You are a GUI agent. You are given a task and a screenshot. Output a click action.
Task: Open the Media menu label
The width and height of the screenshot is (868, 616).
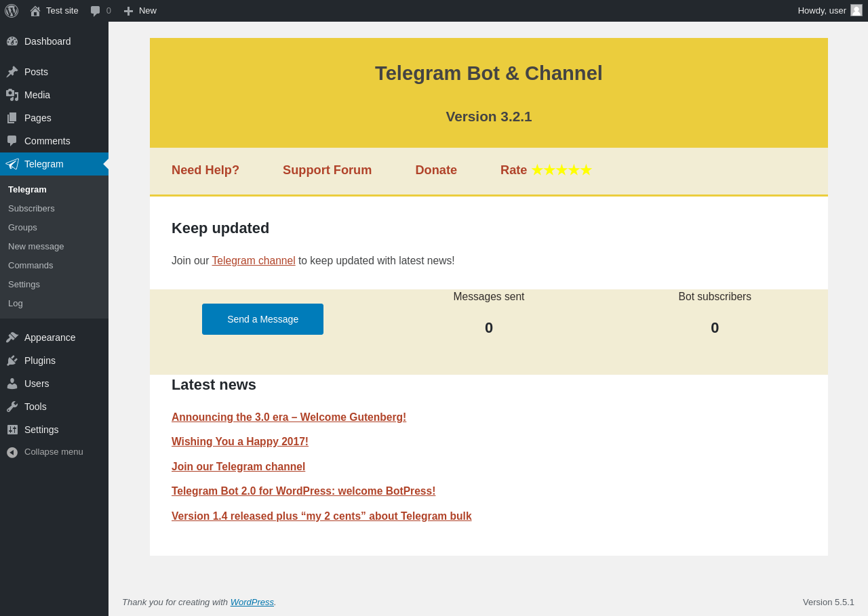(x=37, y=95)
